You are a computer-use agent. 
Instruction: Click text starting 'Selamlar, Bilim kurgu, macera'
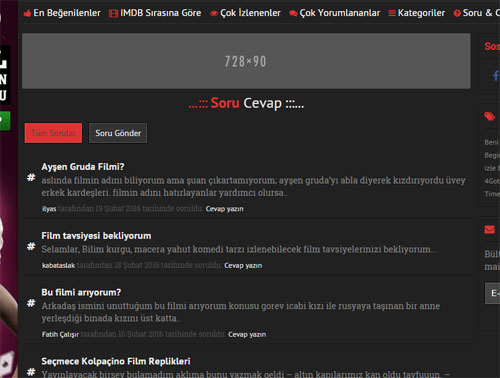(x=239, y=249)
